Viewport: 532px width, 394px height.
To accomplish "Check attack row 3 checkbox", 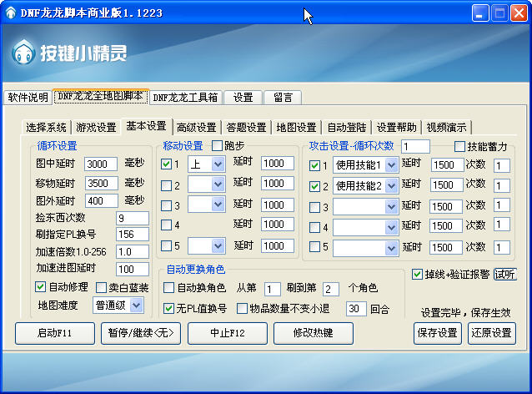I will point(314,207).
